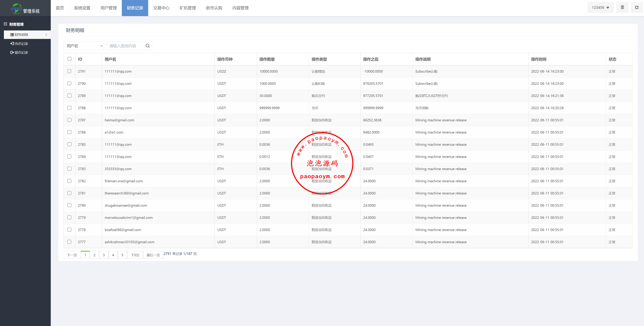
Task: Go to page 3 in pagination
Action: click(104, 255)
